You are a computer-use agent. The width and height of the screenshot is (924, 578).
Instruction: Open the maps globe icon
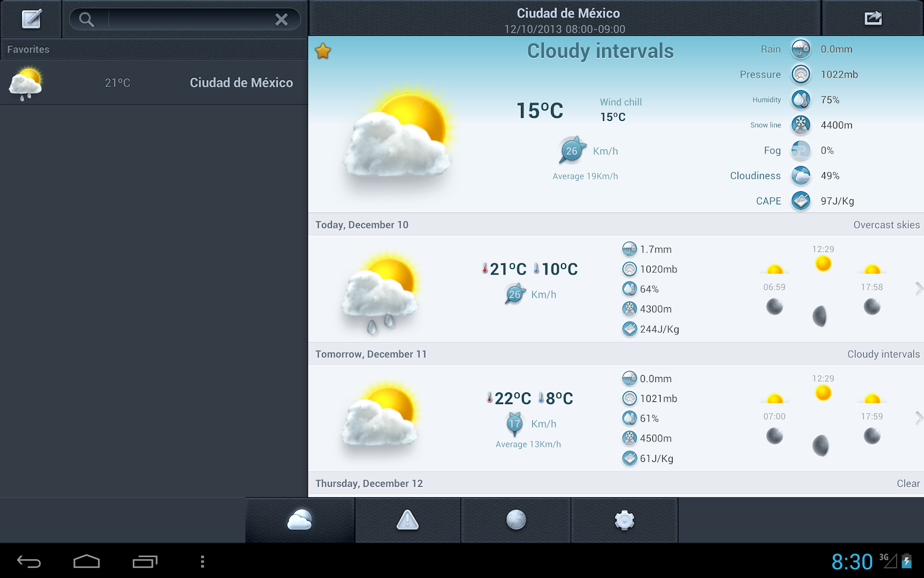click(x=515, y=520)
